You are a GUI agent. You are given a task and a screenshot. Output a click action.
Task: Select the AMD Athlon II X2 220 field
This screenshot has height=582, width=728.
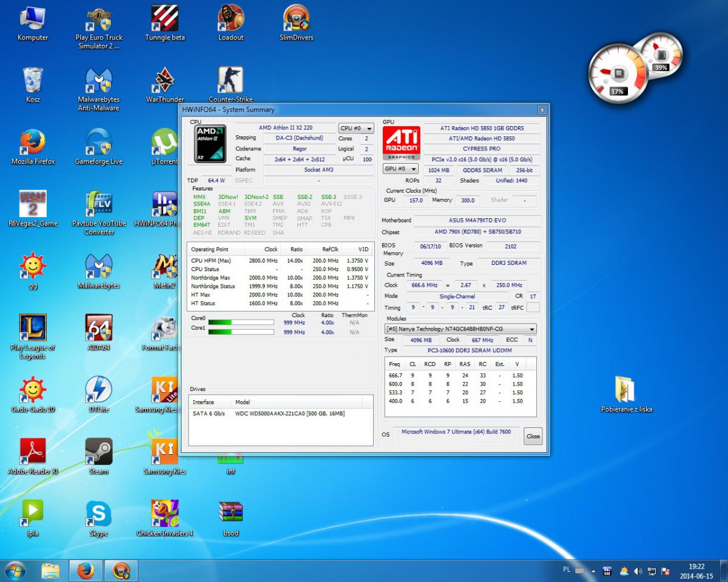click(x=285, y=127)
